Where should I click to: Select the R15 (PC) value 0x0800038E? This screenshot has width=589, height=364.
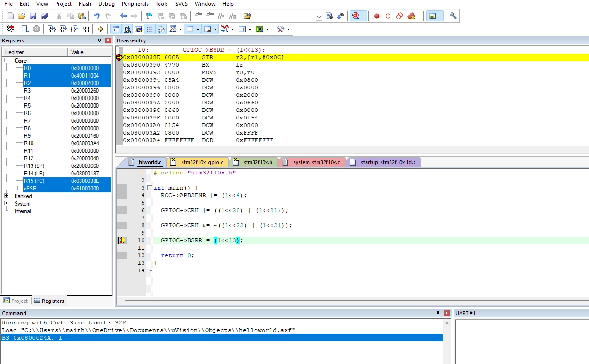(x=85, y=181)
